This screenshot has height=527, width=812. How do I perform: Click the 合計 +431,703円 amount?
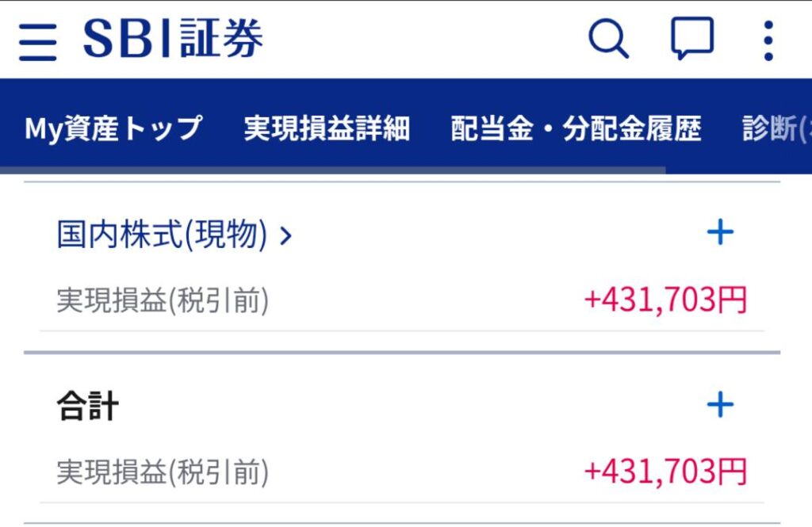click(x=665, y=472)
